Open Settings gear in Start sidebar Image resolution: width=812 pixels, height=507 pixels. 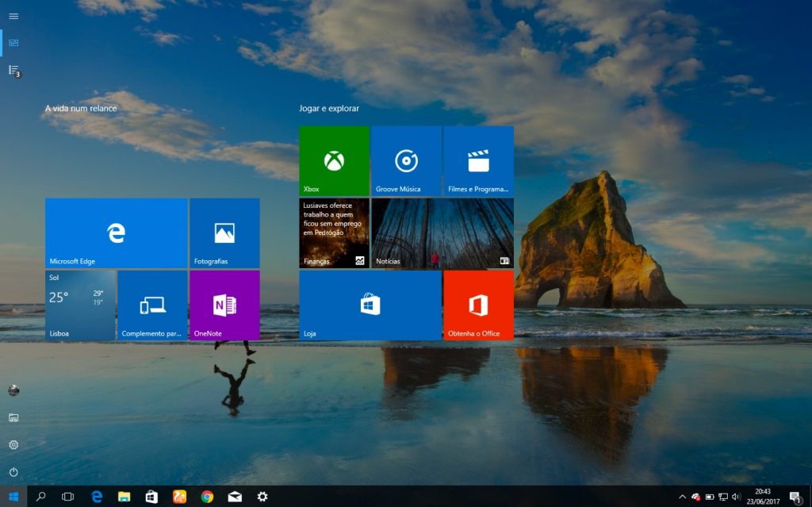13,445
